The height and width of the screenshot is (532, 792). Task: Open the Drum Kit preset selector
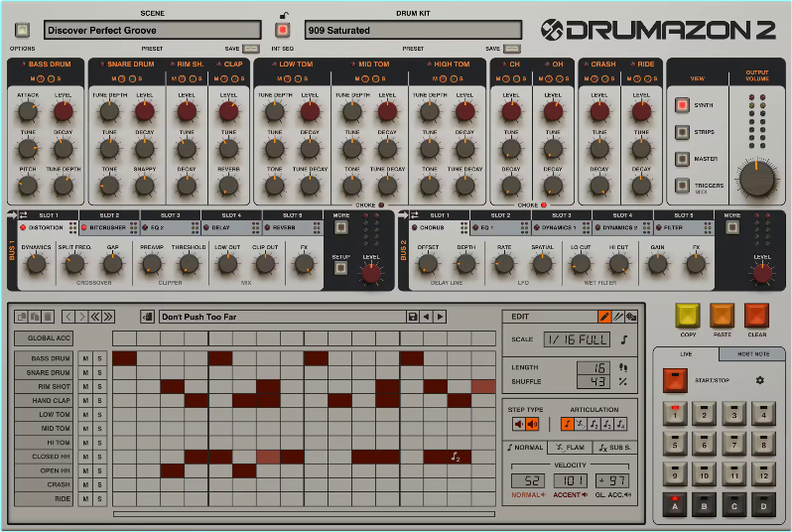[413, 31]
